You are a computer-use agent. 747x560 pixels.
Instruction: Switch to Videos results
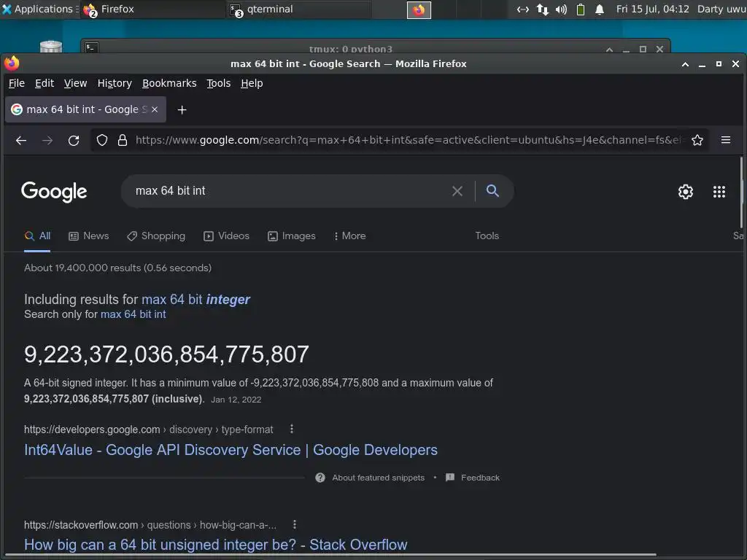[x=227, y=236]
